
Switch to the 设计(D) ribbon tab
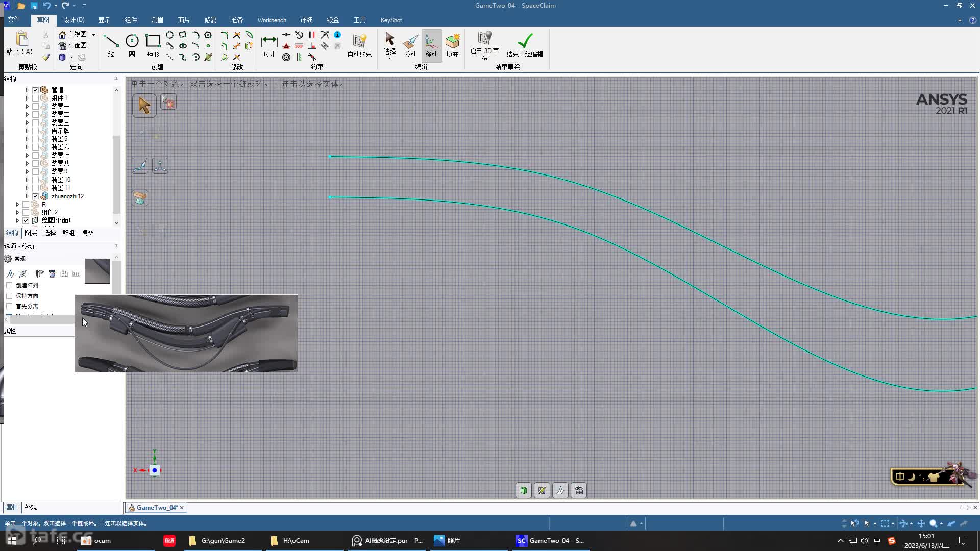[x=74, y=20]
